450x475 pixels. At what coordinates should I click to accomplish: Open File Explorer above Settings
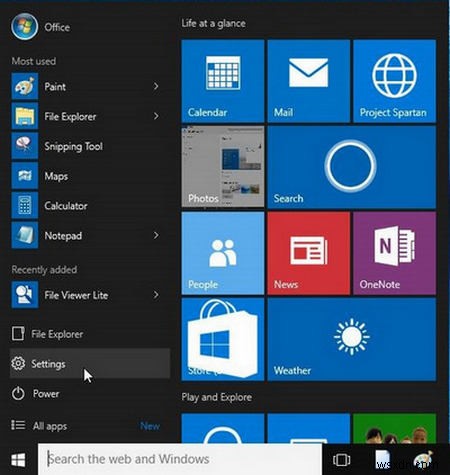(x=90, y=334)
